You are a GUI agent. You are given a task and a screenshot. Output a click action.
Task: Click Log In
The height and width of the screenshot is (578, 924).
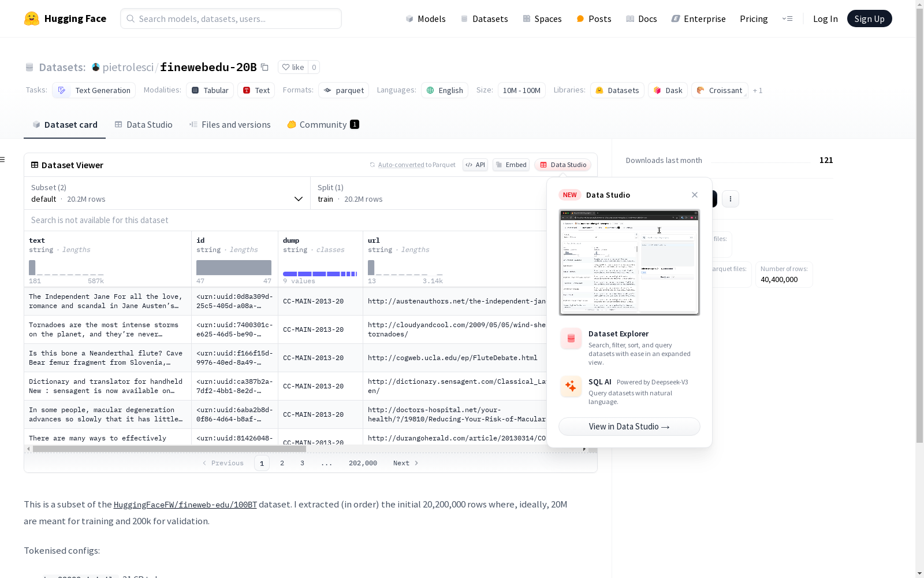(825, 18)
